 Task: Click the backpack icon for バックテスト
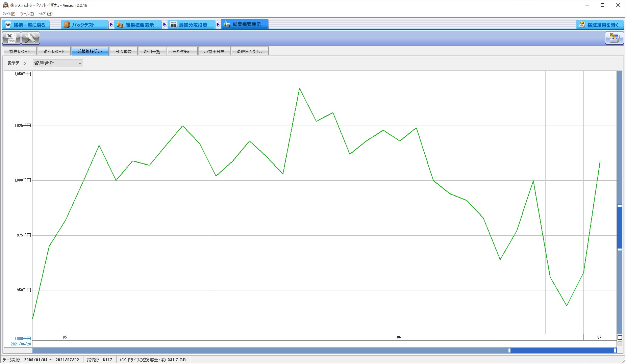[x=67, y=25]
